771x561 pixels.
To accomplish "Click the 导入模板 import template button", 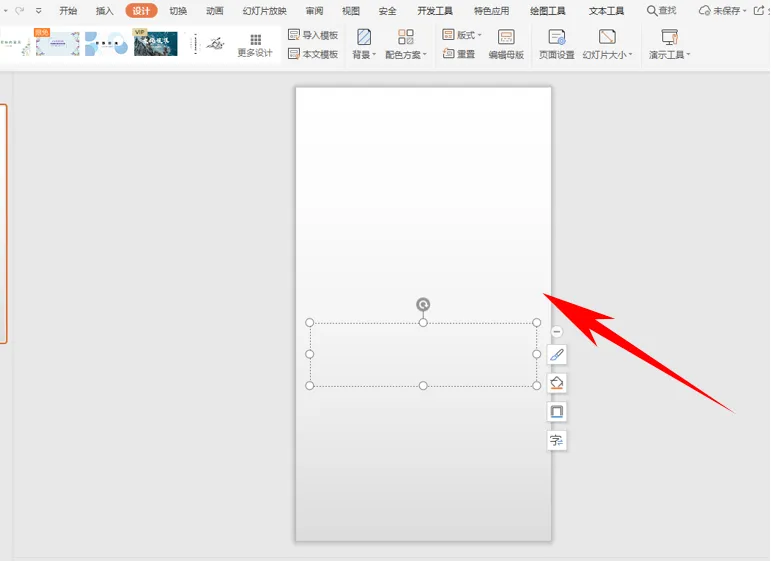I will click(313, 35).
